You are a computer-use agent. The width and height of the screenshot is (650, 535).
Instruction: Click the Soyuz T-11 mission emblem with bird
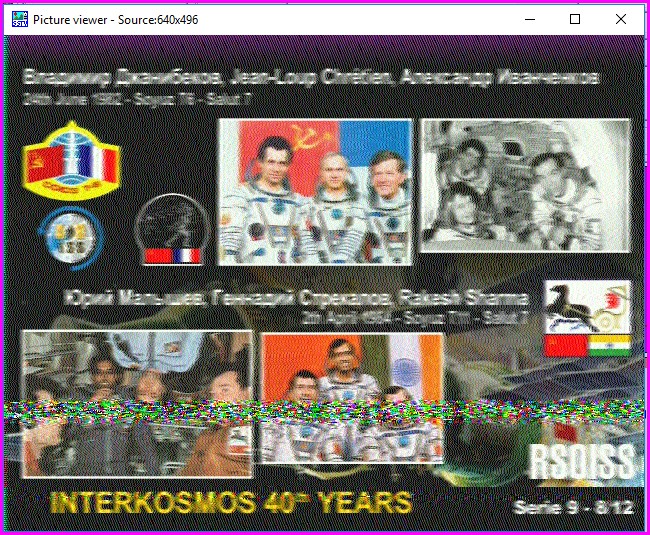pos(588,307)
